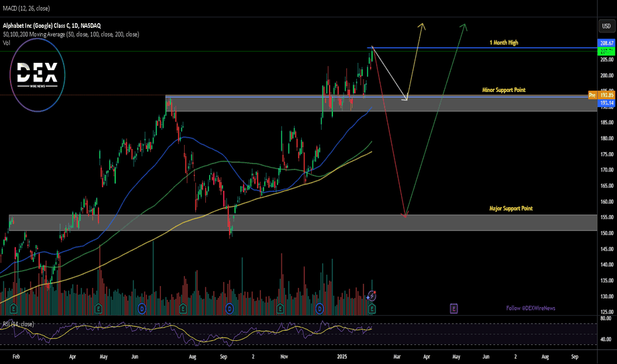Screen dimensions: 617x364
Task: Click the Mar label on time axis
Action: tap(397, 357)
